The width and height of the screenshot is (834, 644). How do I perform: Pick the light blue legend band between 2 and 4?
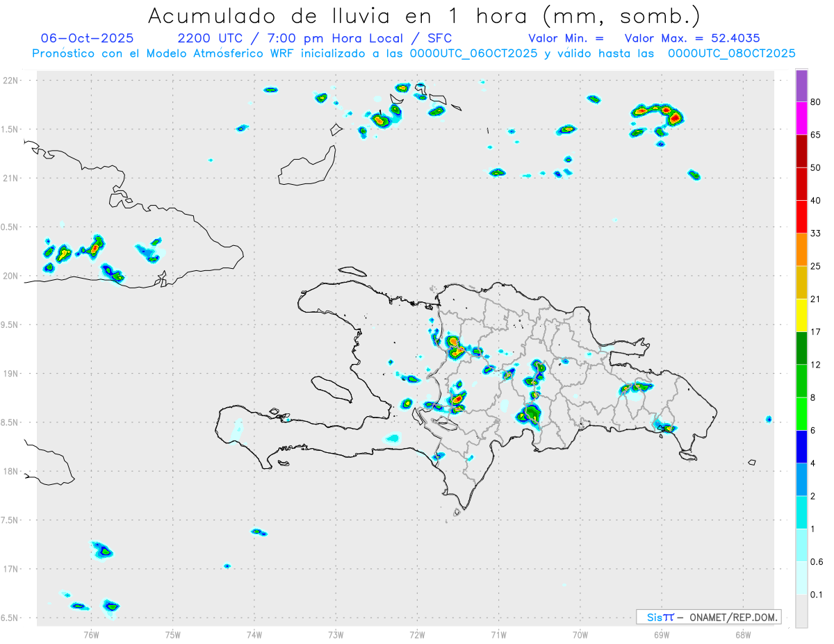801,479
